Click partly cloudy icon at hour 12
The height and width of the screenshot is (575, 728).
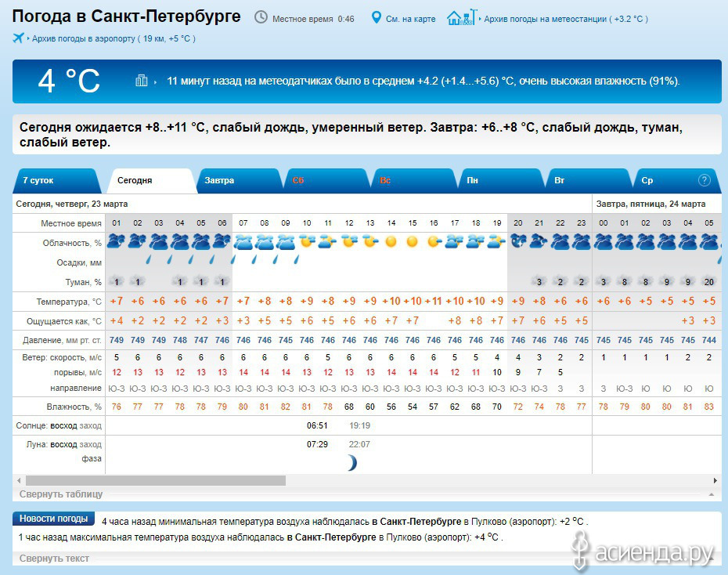pyautogui.click(x=349, y=241)
